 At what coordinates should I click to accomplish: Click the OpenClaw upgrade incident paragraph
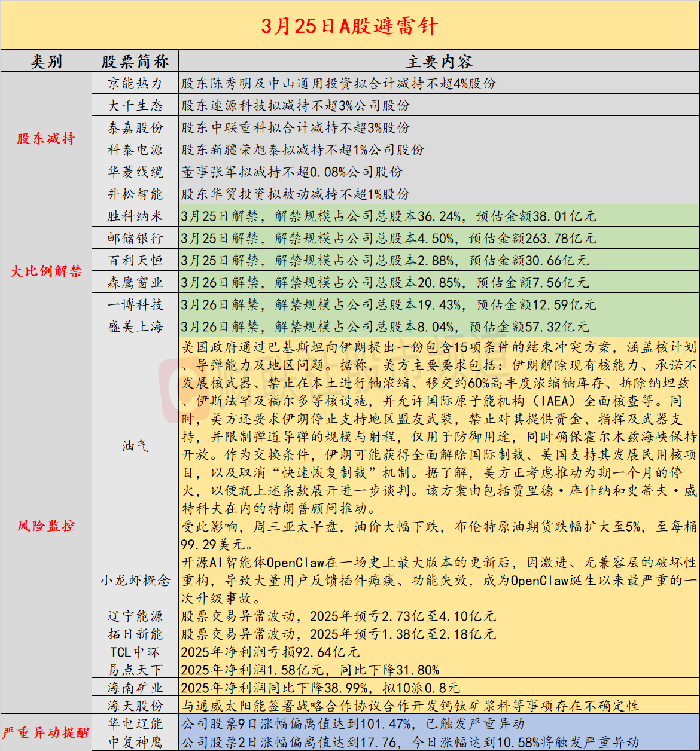(x=439, y=581)
